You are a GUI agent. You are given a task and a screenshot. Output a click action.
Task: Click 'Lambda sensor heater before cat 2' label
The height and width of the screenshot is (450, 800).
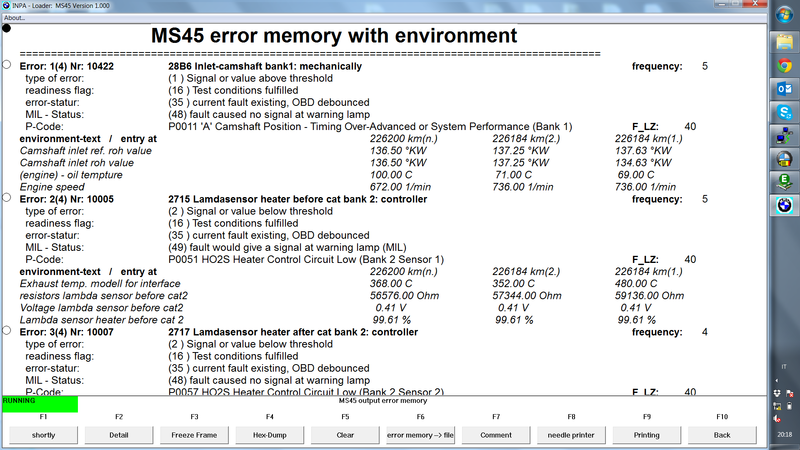[x=102, y=320]
